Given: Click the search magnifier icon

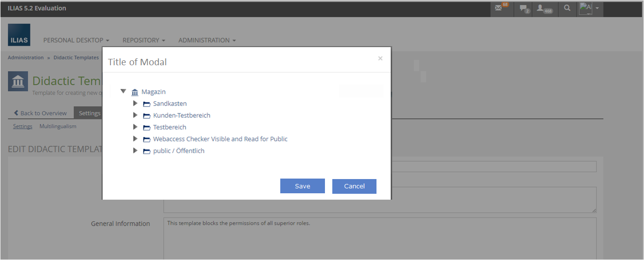Looking at the screenshot, I should (x=567, y=8).
